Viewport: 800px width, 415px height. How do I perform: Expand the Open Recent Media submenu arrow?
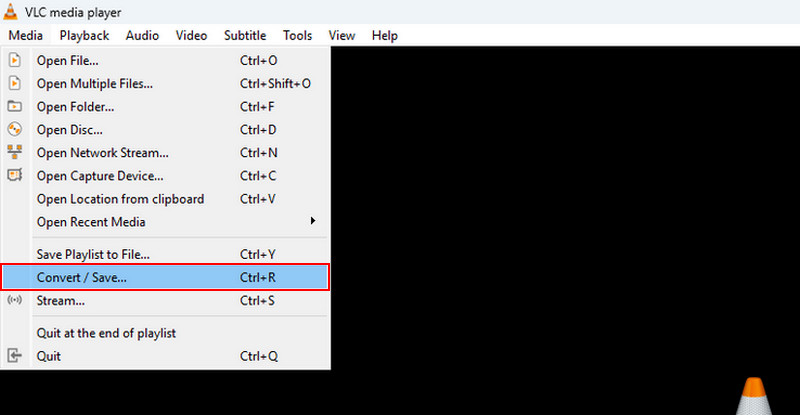coord(313,221)
